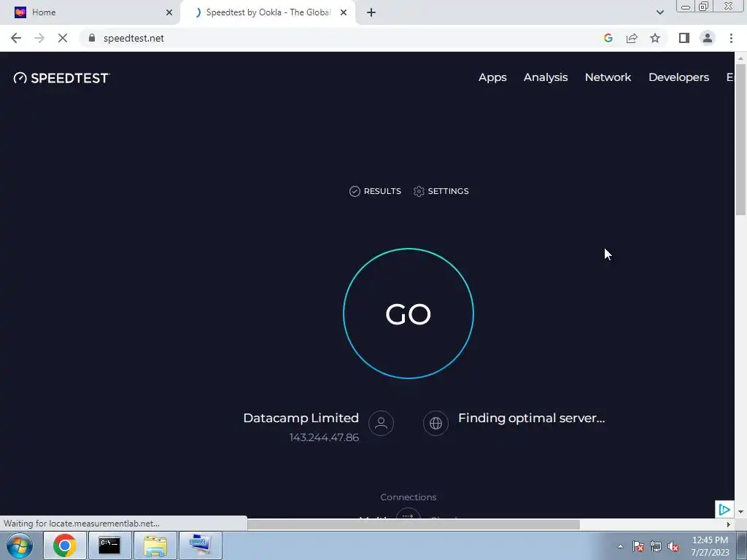
Task: Close the Home tab
Action: point(169,12)
